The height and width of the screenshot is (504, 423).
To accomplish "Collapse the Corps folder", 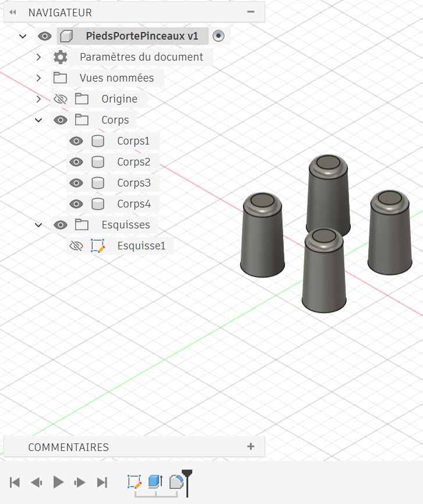I will pos(38,120).
